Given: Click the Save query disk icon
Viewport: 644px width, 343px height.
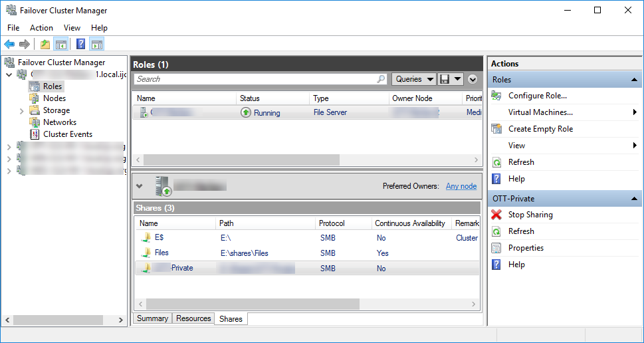Looking at the screenshot, I should click(x=445, y=79).
